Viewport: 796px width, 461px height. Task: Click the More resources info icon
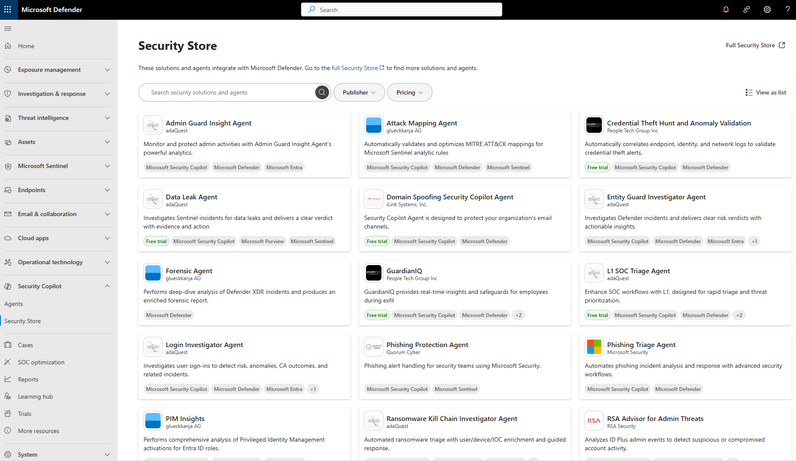[x=8, y=431]
